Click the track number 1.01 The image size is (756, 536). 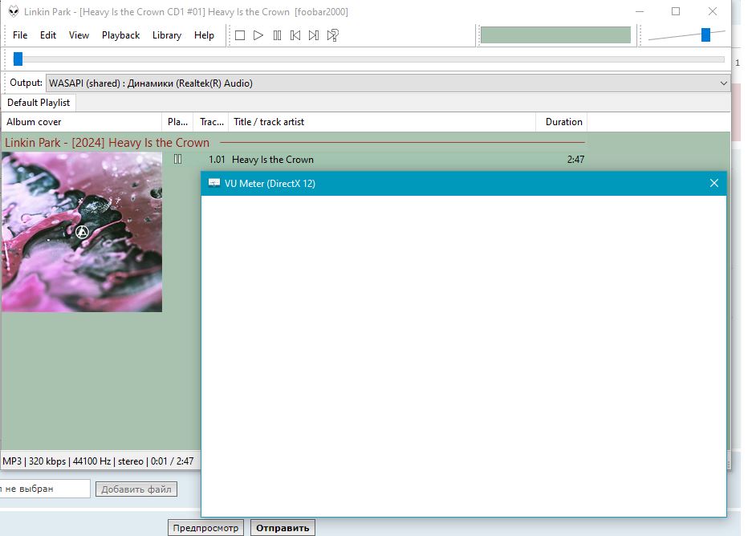217,160
